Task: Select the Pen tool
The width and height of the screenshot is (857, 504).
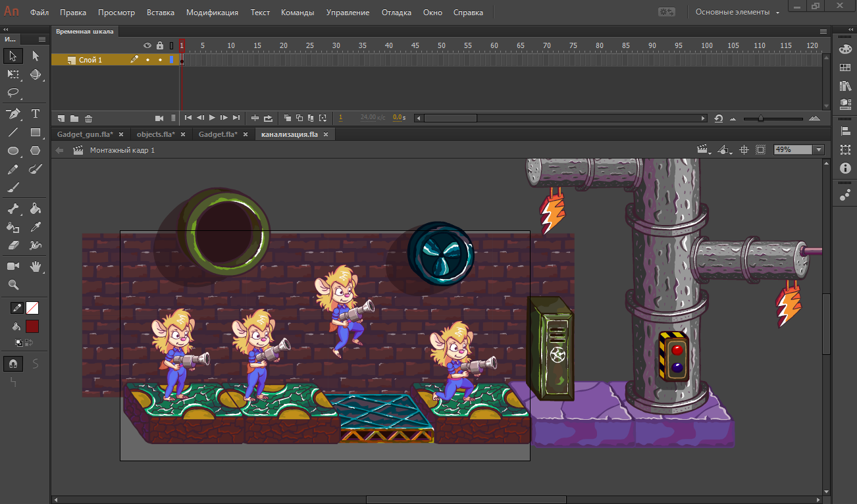Action: pos(13,114)
